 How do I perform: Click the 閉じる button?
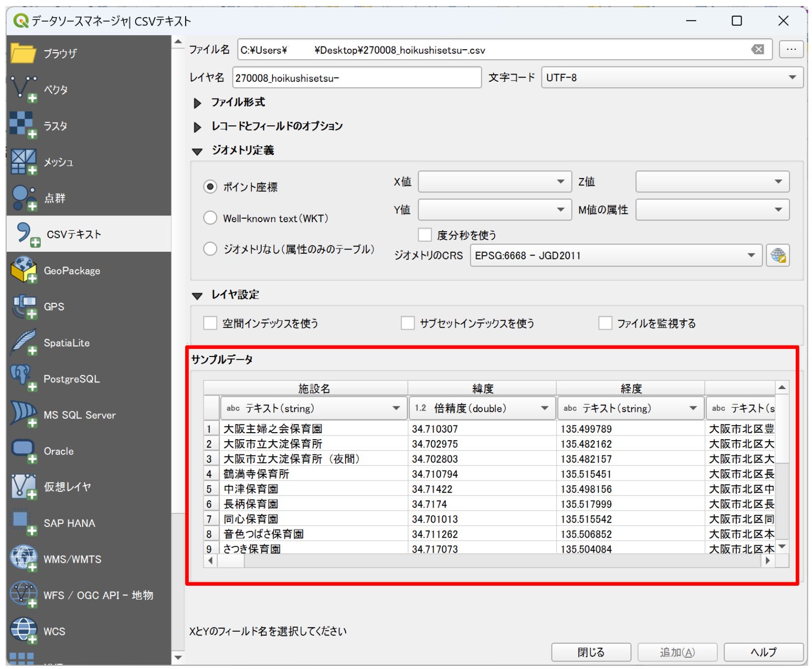coord(591,652)
